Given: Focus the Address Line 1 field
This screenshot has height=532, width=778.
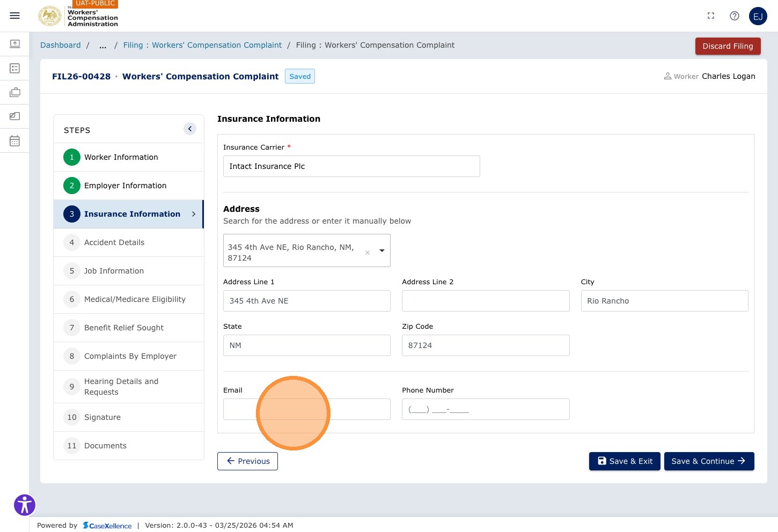Looking at the screenshot, I should tap(307, 301).
